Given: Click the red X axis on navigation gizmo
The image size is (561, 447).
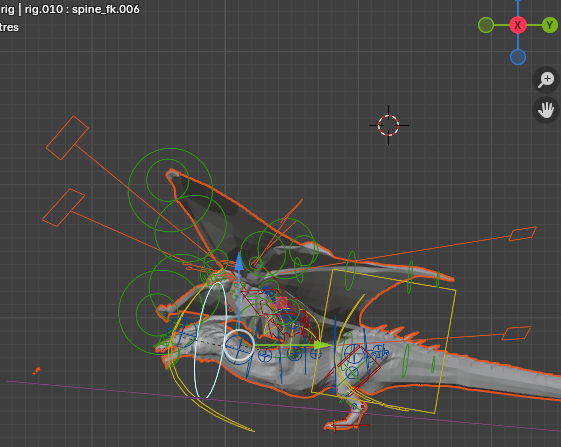Looking at the screenshot, I should tap(518, 25).
